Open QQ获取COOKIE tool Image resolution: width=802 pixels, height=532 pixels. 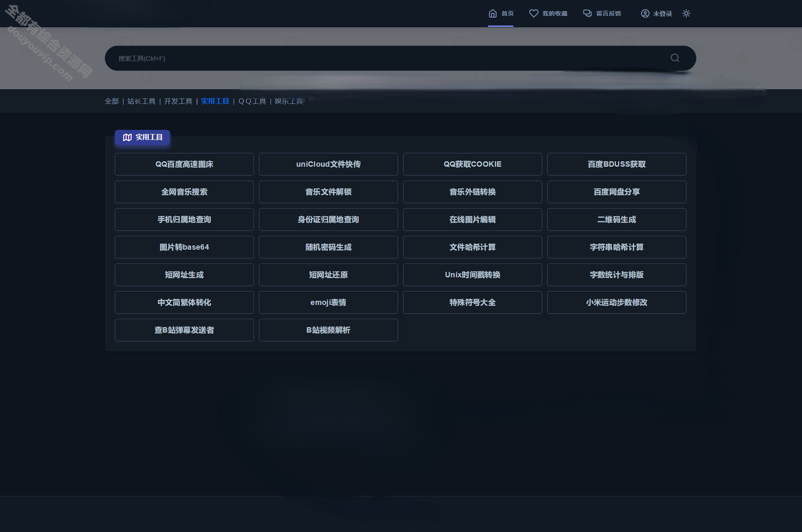473,164
